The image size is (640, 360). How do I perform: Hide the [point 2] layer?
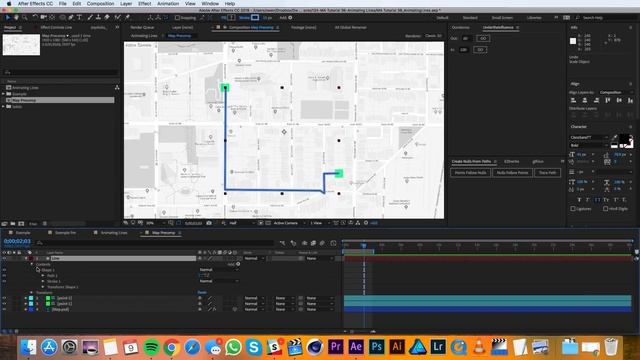tap(4, 298)
